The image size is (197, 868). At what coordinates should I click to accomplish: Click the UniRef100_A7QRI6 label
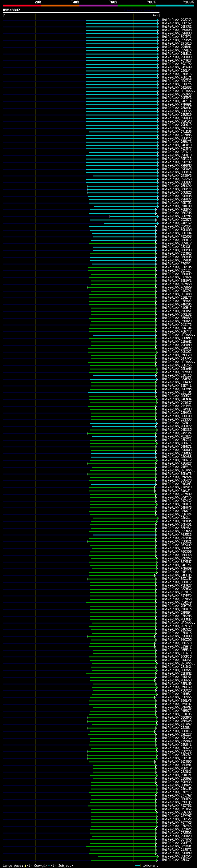click(x=177, y=74)
